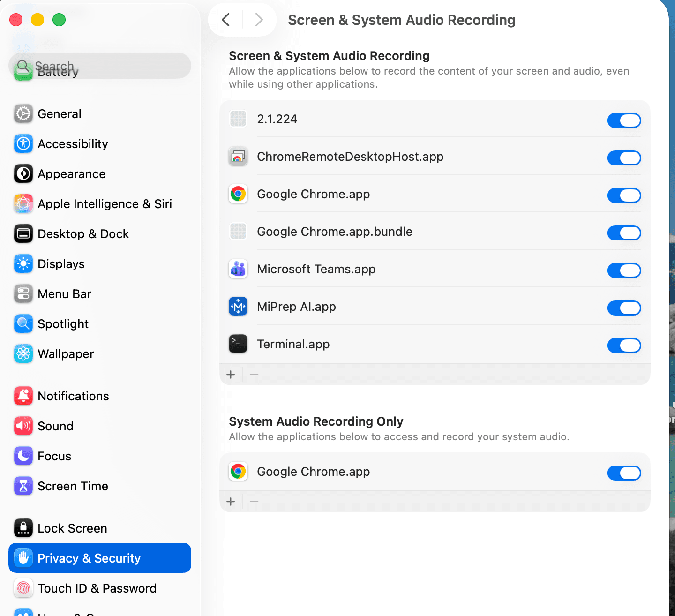Select the MiPrep AI.app label
Screen dimensions: 675x616
(297, 307)
